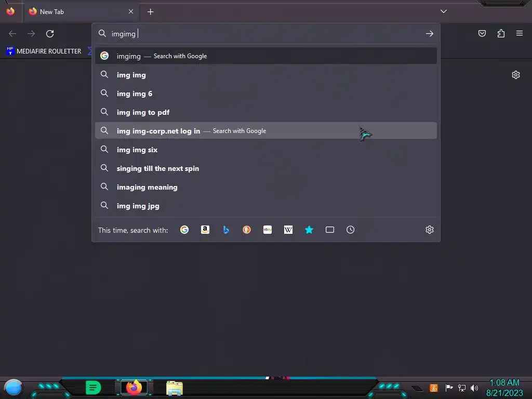
Task: Switch to Firefox on the taskbar
Action: (x=134, y=388)
